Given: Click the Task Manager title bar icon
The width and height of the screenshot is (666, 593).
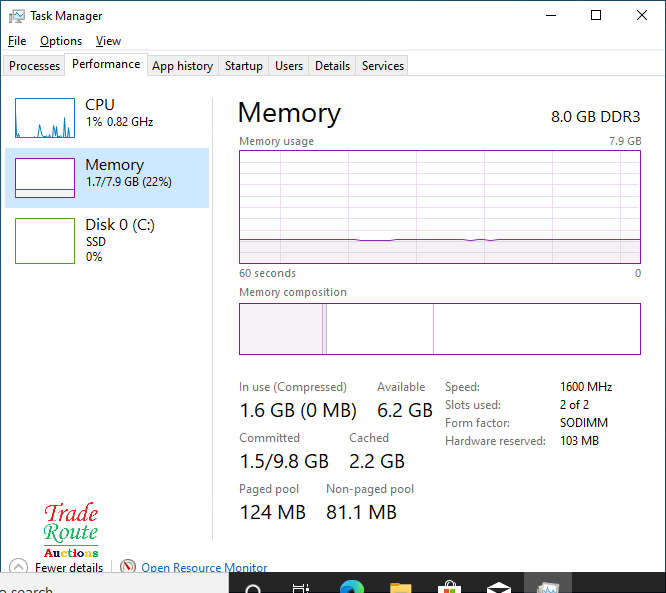Looking at the screenshot, I should 17,16.
